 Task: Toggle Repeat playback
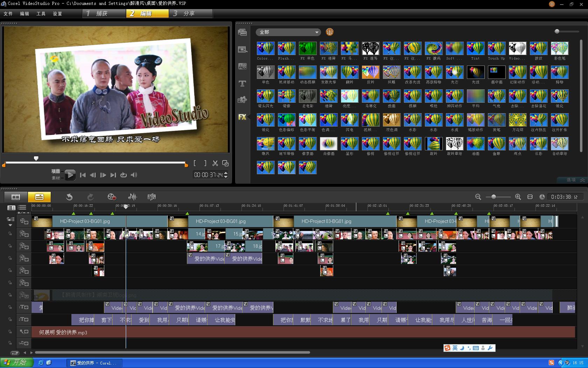click(124, 175)
